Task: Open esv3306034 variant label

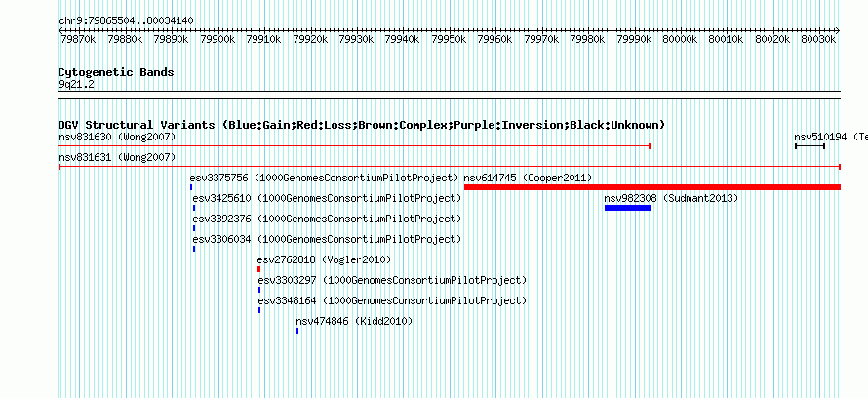Action: (x=327, y=240)
